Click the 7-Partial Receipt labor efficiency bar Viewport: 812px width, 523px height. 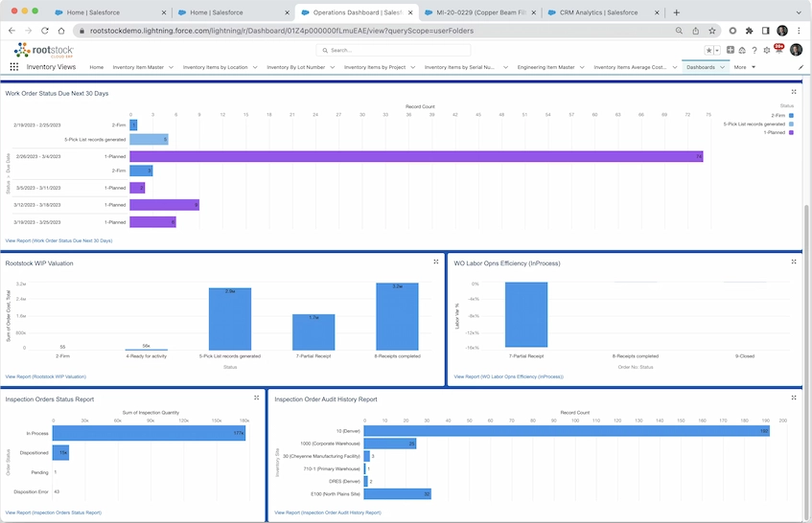pyautogui.click(x=526, y=314)
